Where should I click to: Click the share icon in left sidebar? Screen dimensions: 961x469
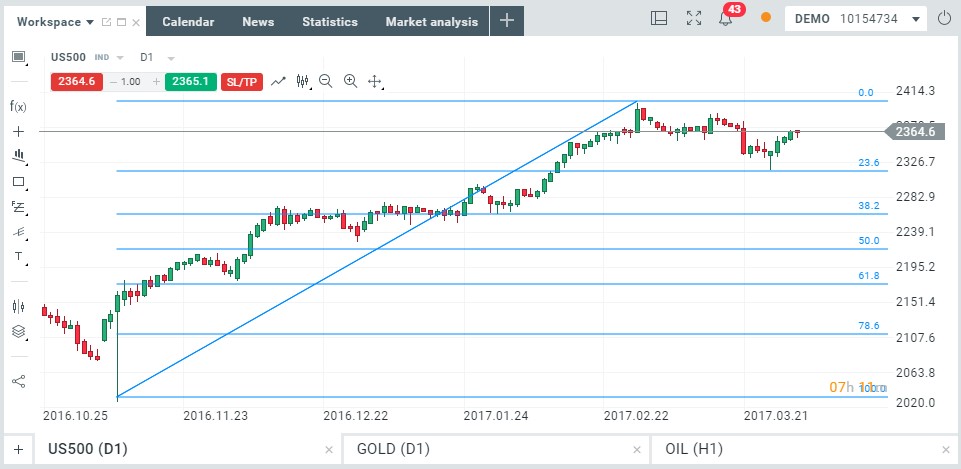coord(18,381)
